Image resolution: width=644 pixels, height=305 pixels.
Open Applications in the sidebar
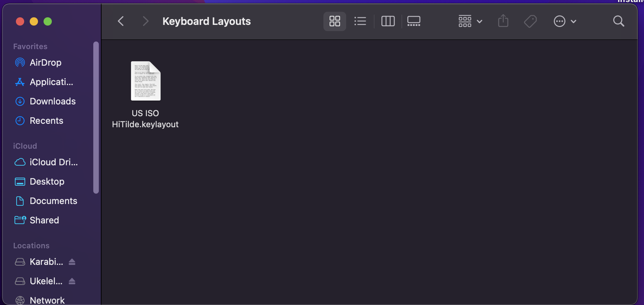(x=51, y=82)
